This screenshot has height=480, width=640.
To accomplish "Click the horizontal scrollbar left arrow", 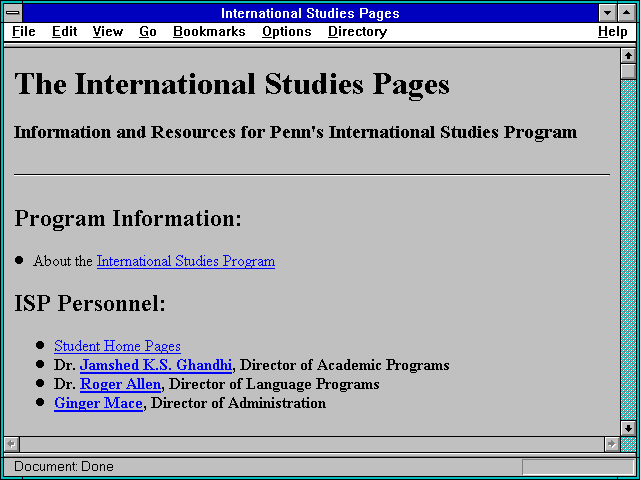I will pos(12,444).
